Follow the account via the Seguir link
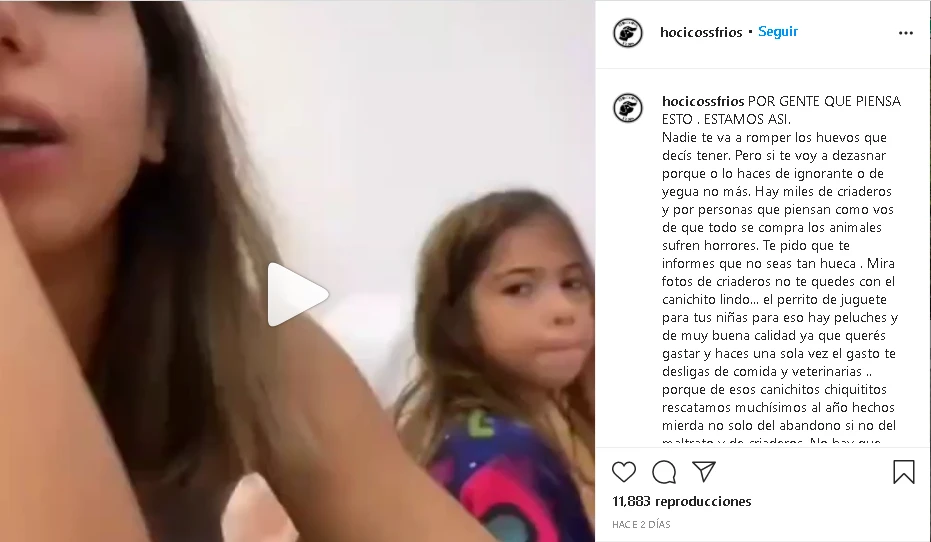This screenshot has width=931, height=542. [x=778, y=31]
